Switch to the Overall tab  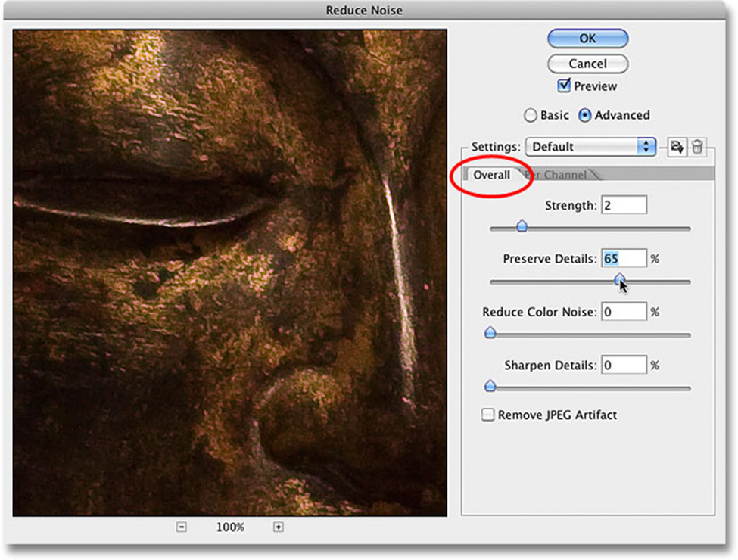pyautogui.click(x=491, y=175)
